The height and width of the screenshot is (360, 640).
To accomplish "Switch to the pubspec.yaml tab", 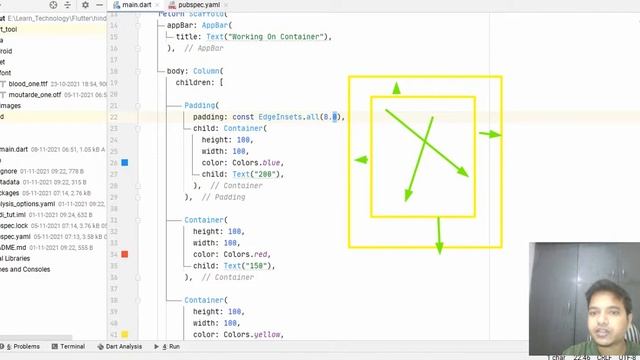I will click(198, 5).
